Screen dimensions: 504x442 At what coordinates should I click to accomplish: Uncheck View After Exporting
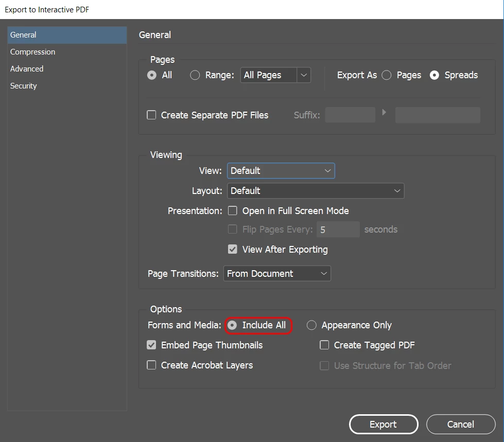232,249
